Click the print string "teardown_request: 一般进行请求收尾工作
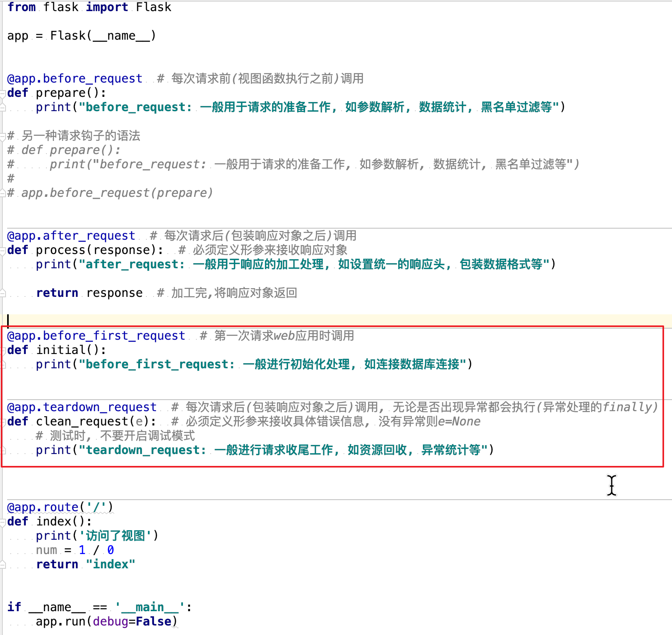672x635 pixels. point(283,450)
